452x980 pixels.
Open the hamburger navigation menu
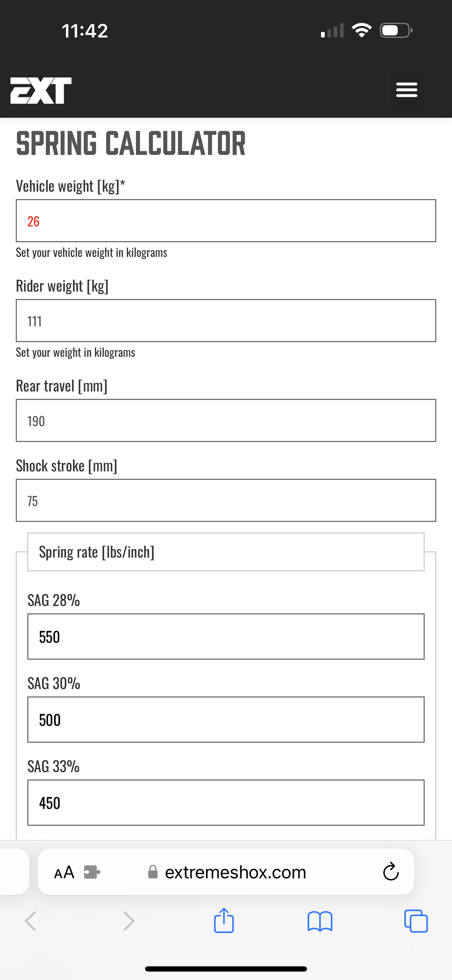tap(406, 90)
